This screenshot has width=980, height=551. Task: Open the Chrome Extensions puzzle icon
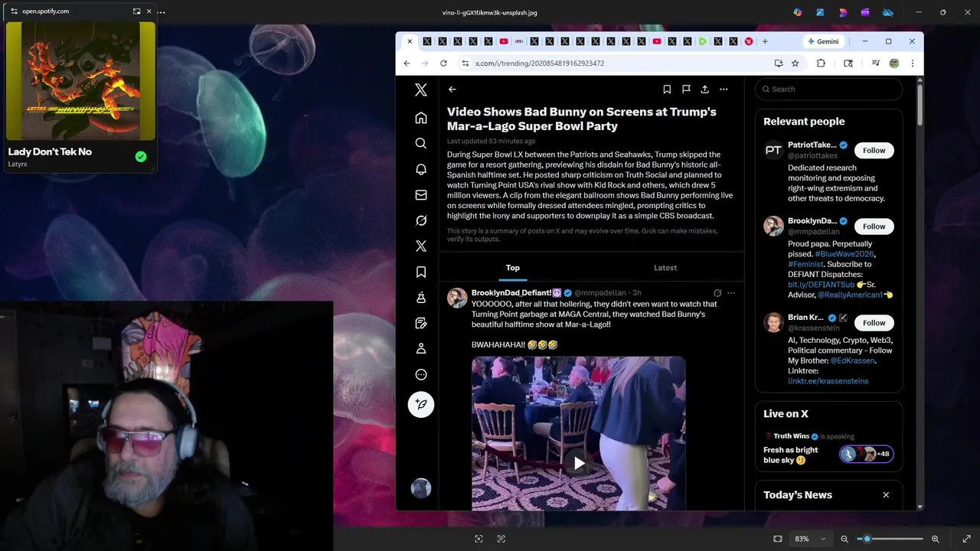click(821, 64)
